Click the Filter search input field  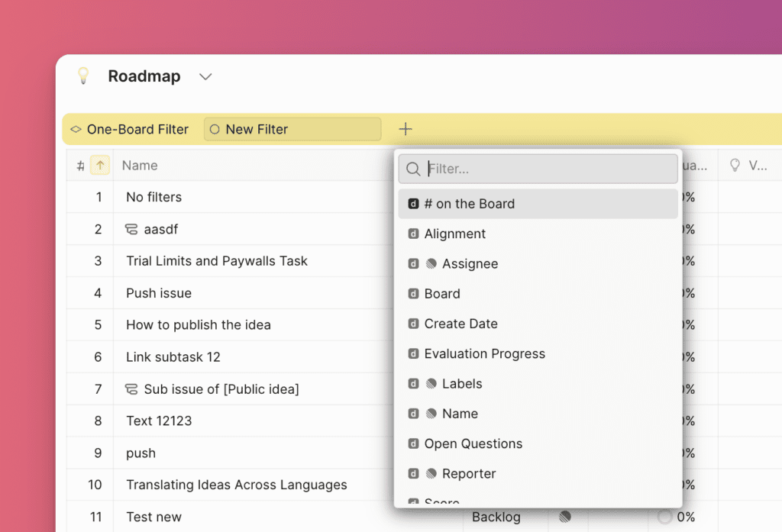click(546, 169)
